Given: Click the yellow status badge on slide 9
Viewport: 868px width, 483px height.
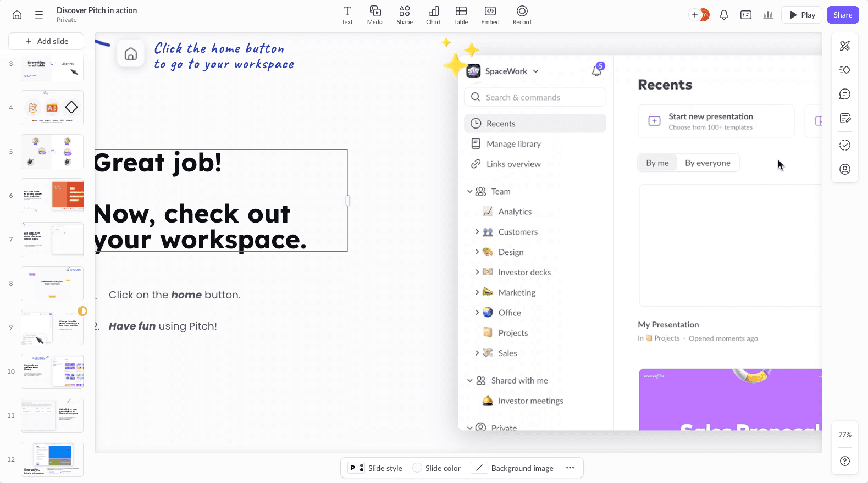Looking at the screenshot, I should point(82,311).
